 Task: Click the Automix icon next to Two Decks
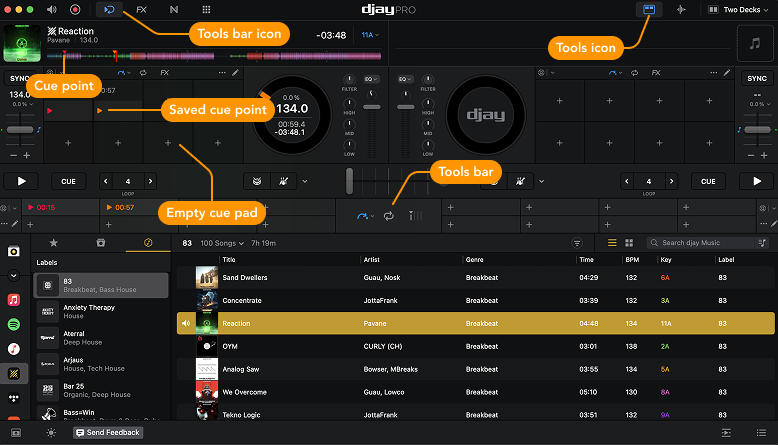coord(682,9)
